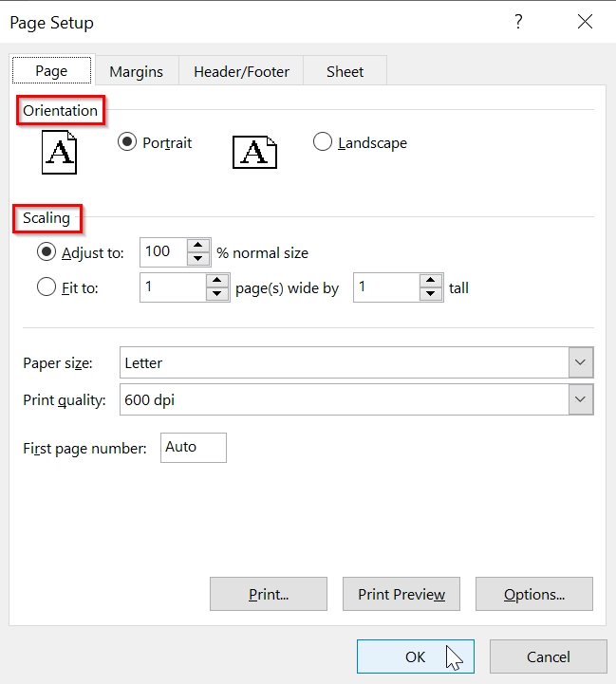Screen dimensions: 616x684
Task: Click the "Page Setup" title text
Action: tap(51, 23)
